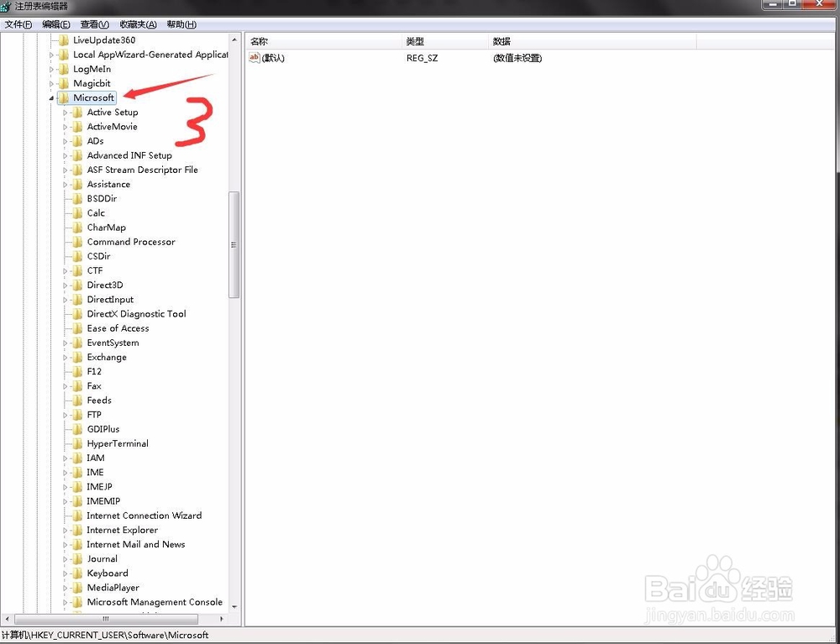Open the 文件(F) menu
840x644 pixels.
pos(18,25)
